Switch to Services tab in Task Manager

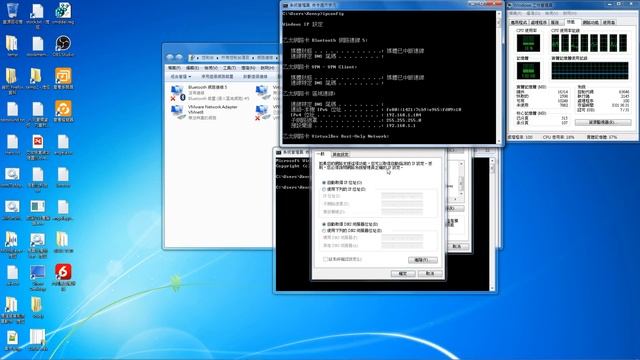pyautogui.click(x=555, y=22)
